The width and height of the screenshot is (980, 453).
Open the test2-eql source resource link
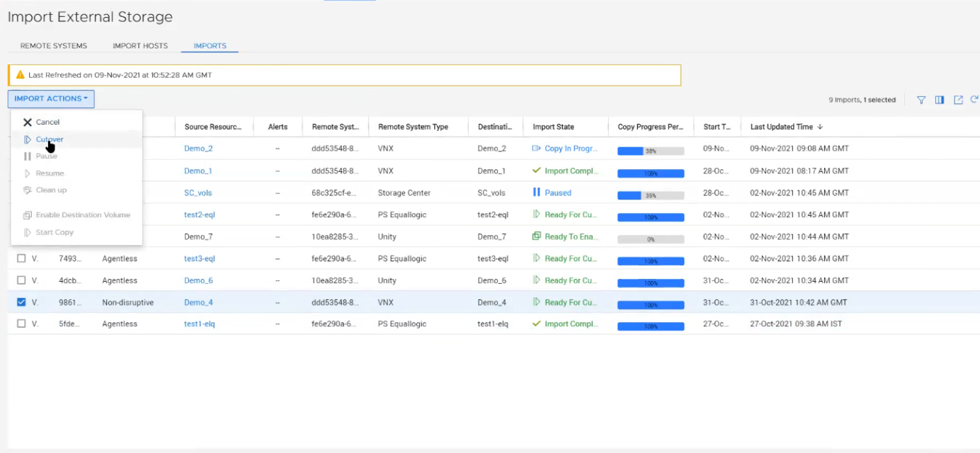tap(200, 214)
